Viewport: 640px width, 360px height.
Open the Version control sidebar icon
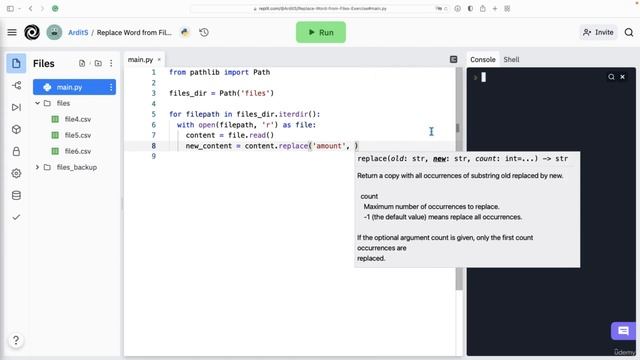pyautogui.click(x=16, y=85)
